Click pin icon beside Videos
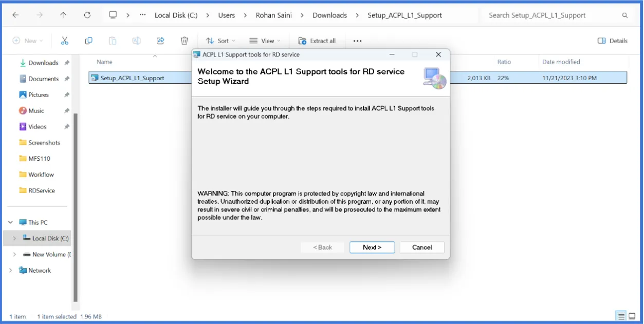Screen dimensions: 644x324 coord(67,126)
